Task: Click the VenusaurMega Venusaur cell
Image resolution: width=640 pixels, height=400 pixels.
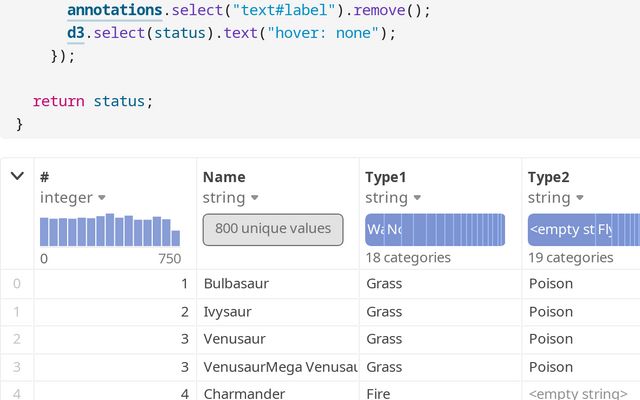Action: click(x=279, y=367)
